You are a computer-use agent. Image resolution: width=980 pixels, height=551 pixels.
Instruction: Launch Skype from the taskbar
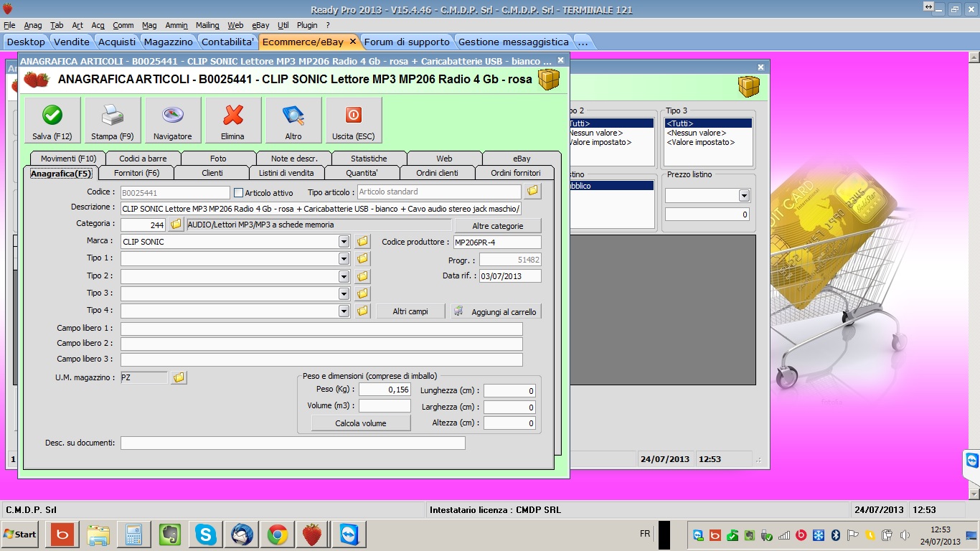pyautogui.click(x=206, y=534)
